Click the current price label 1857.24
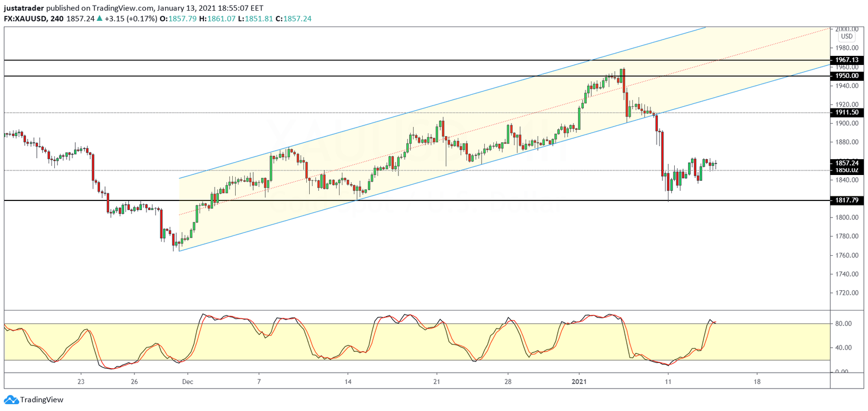This screenshot has width=868, height=411. [x=847, y=163]
